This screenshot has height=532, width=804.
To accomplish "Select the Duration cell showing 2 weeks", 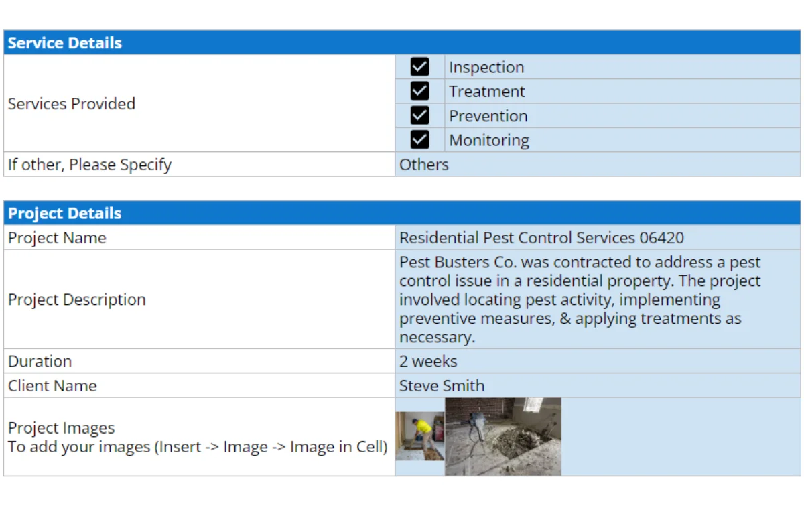I will pyautogui.click(x=596, y=362).
